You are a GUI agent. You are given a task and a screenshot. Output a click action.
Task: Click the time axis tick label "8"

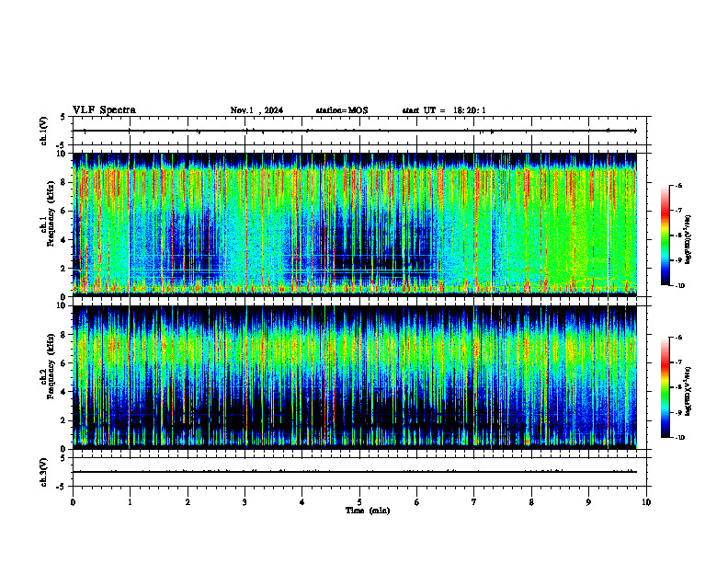click(x=531, y=502)
